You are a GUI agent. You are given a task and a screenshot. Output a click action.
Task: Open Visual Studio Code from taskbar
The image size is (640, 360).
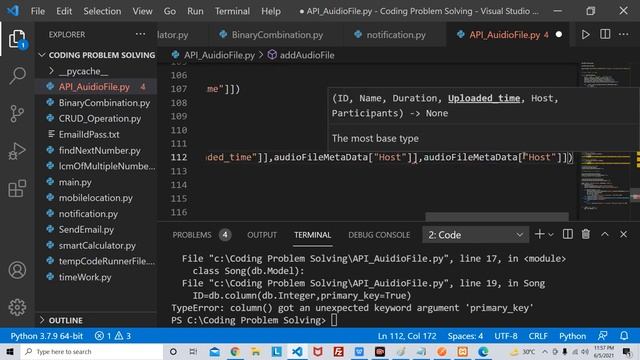point(297,351)
